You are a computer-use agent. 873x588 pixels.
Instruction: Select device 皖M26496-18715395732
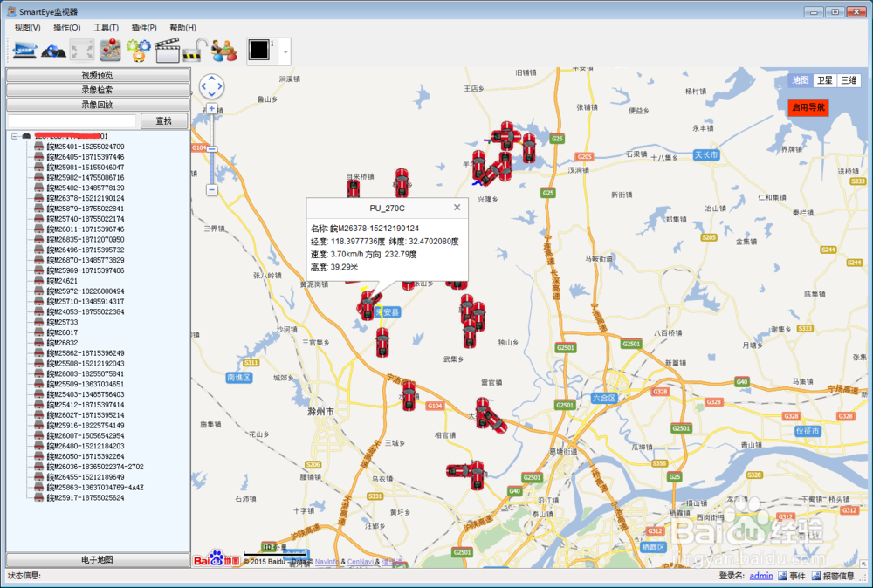[x=86, y=250]
